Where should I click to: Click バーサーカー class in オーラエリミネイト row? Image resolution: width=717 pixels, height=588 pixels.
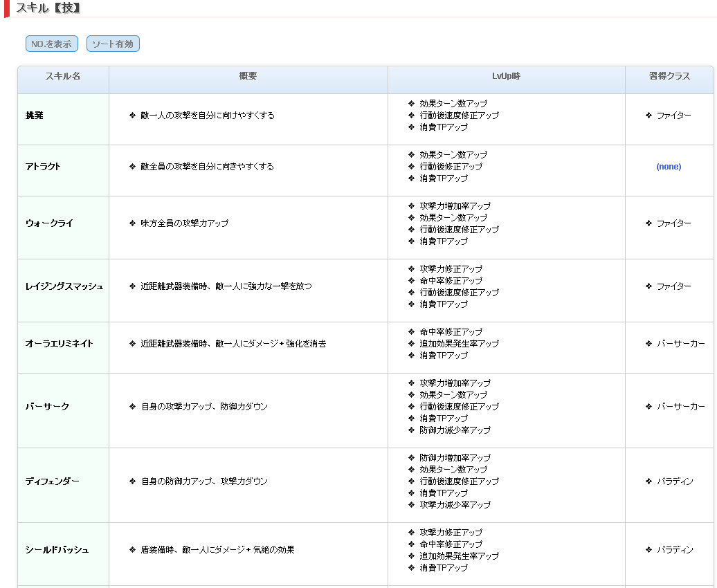pos(680,344)
